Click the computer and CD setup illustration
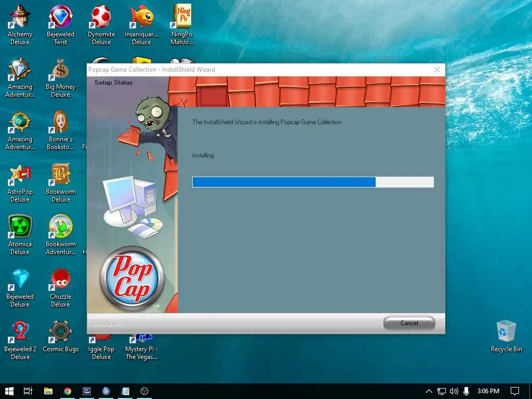Image resolution: width=532 pixels, height=399 pixels. [x=133, y=207]
